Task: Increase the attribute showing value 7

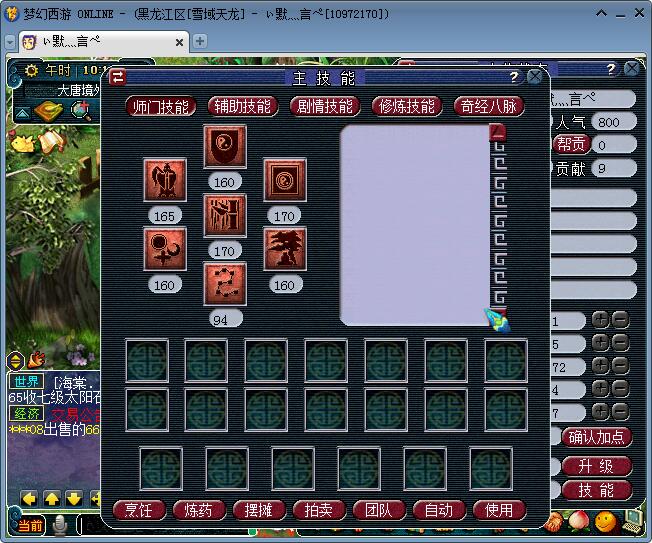Action: 600,412
